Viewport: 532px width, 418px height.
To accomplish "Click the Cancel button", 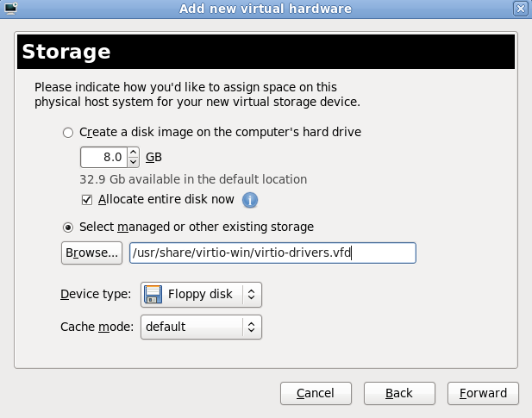I will point(316,393).
